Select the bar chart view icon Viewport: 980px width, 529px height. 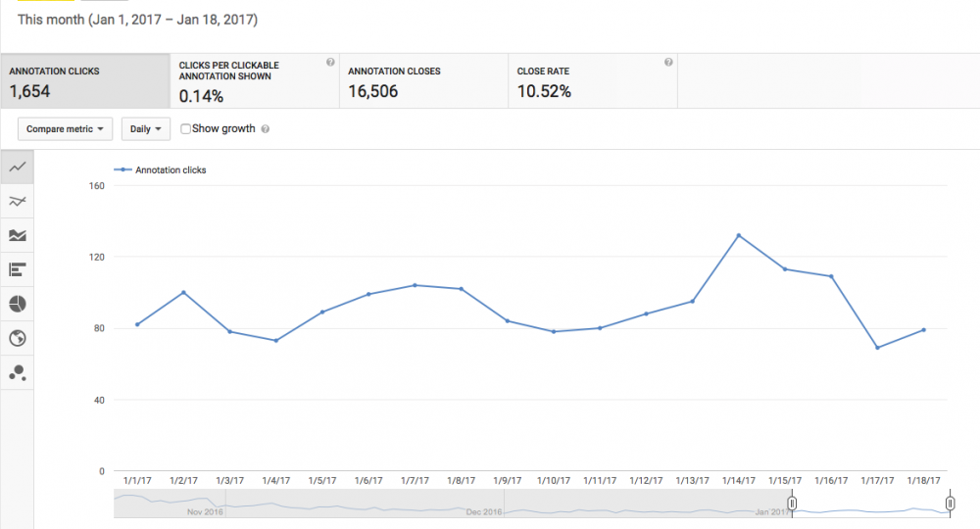17,269
